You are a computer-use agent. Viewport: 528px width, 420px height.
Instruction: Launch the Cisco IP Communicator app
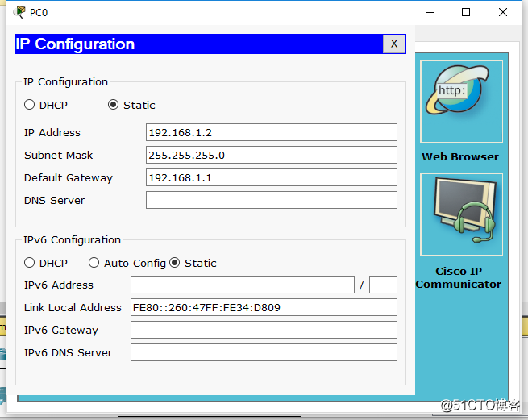461,214
